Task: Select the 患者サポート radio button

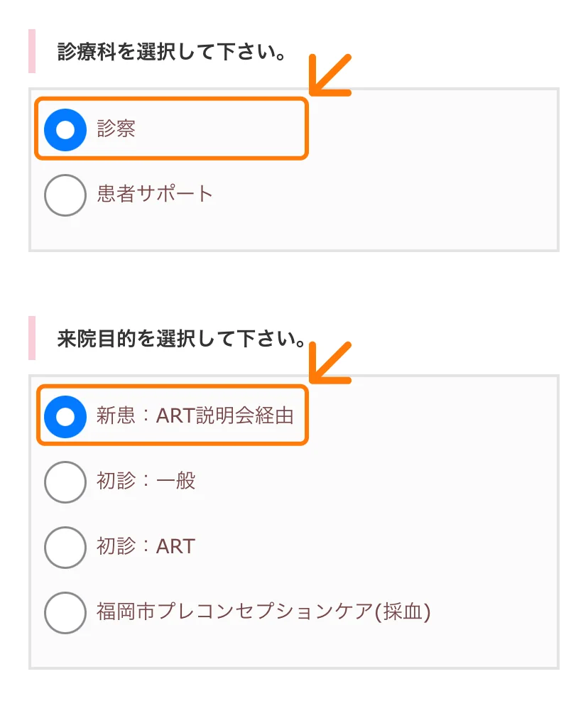Action: (x=65, y=194)
